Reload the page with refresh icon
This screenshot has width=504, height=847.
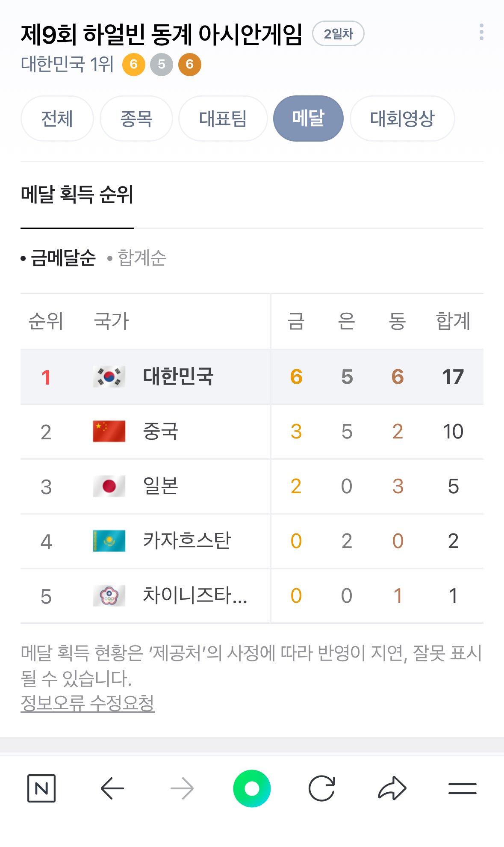pyautogui.click(x=321, y=788)
